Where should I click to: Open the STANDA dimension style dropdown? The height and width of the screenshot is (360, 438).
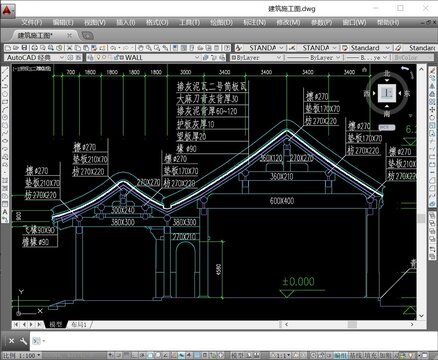335,48
